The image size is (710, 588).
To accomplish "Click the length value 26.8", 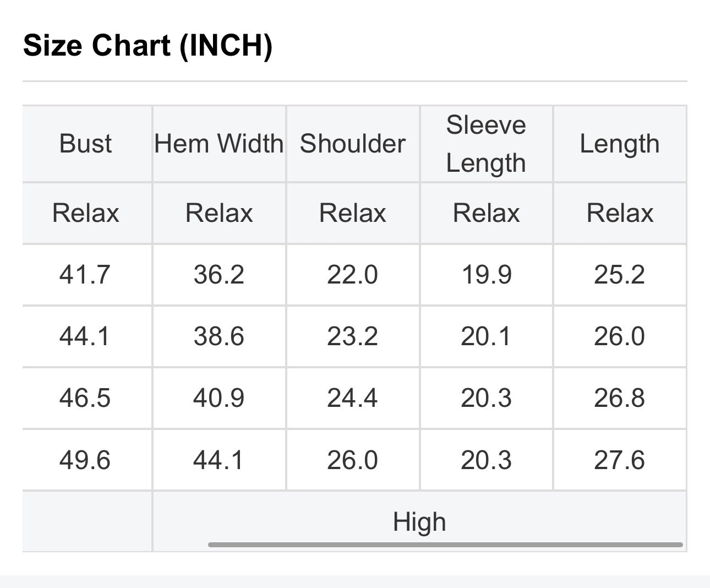I will pos(620,398).
